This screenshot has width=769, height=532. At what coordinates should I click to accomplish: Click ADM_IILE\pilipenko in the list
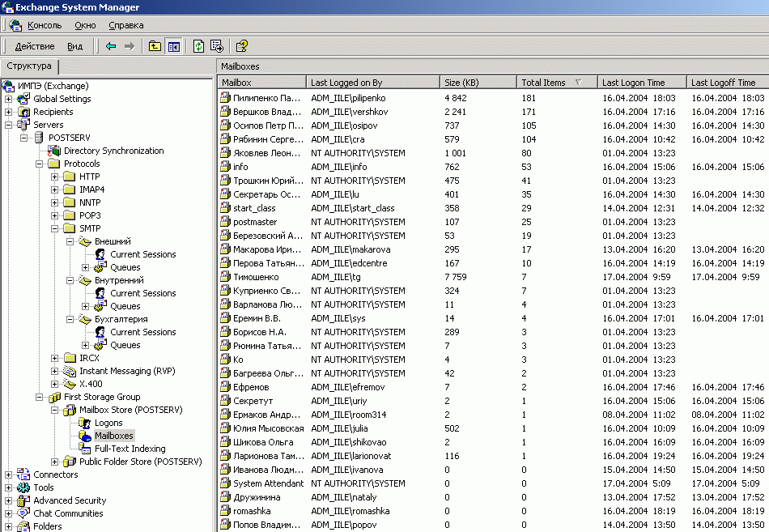point(348,98)
